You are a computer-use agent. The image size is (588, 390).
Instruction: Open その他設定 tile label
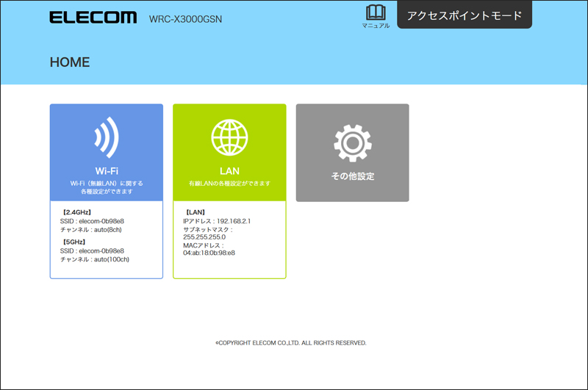coord(353,176)
